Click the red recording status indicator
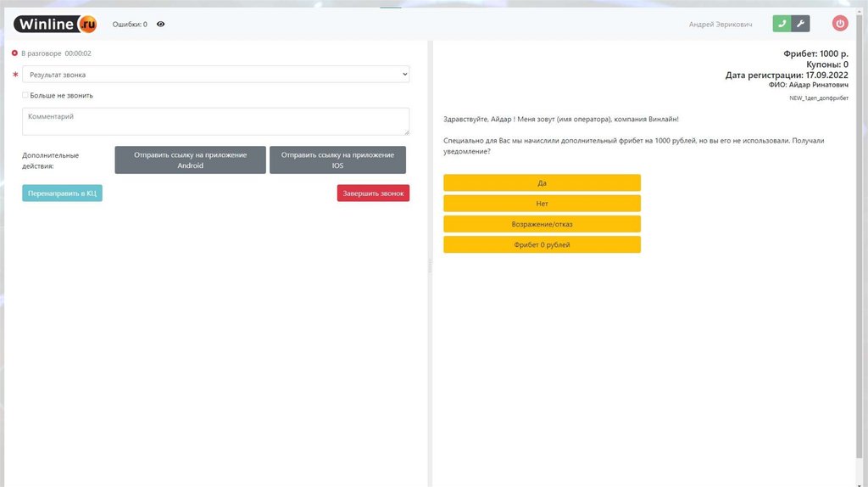 [14, 53]
